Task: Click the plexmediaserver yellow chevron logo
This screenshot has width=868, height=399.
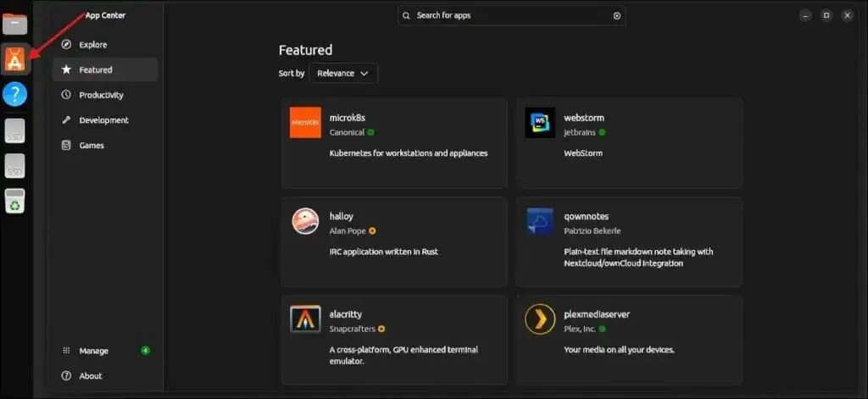Action: point(540,319)
